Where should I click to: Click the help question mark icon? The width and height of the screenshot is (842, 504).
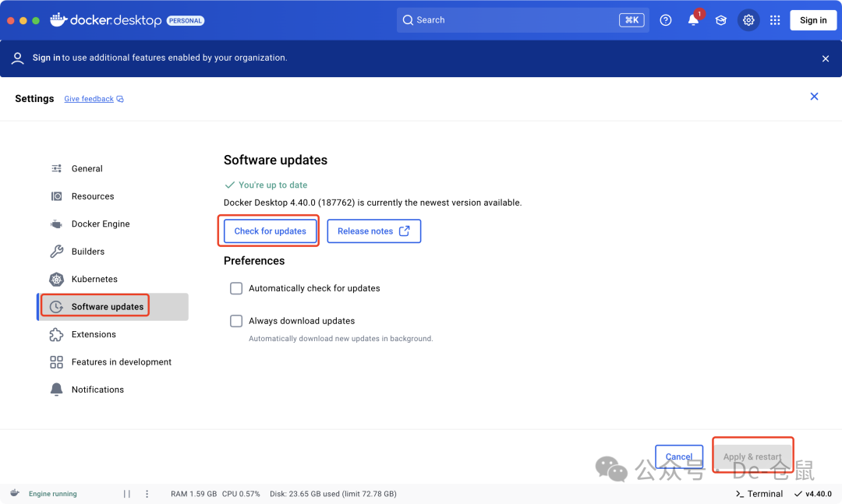tap(666, 20)
